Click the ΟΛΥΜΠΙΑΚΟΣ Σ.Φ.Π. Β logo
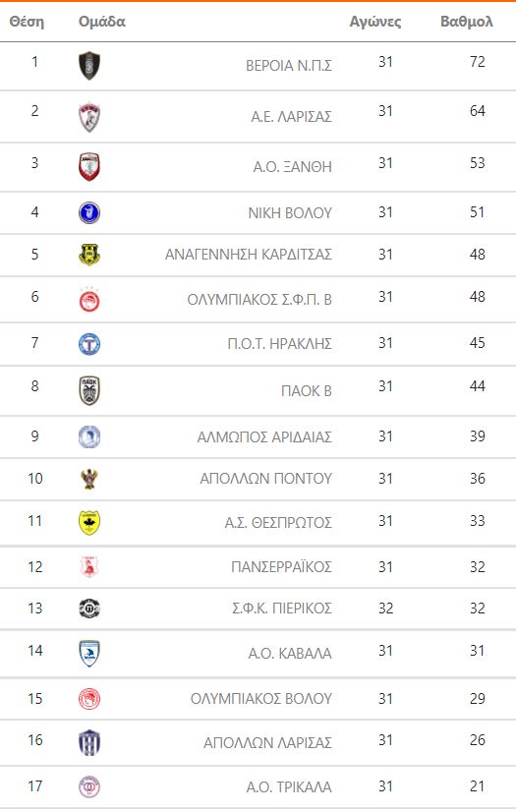This screenshot has width=516, height=812. (x=89, y=299)
